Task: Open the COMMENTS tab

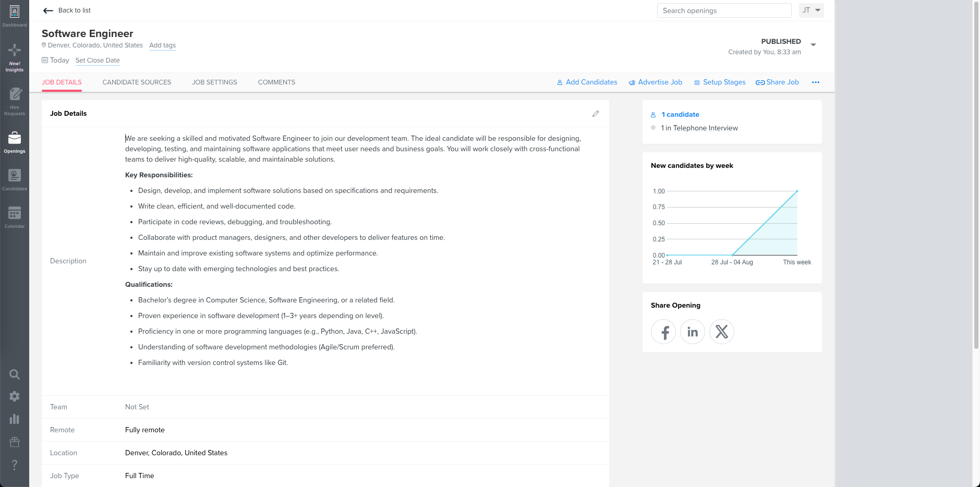Action: pos(276,82)
